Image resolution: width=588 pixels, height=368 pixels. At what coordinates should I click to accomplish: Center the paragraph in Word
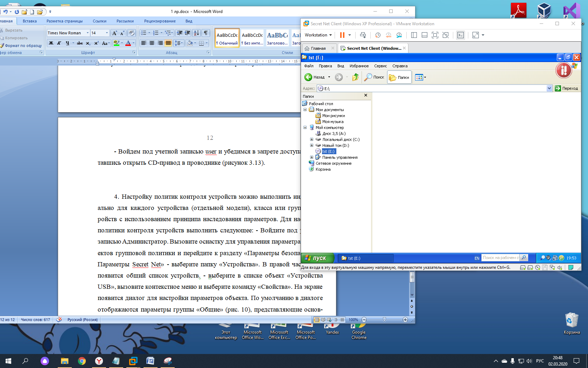tap(152, 43)
